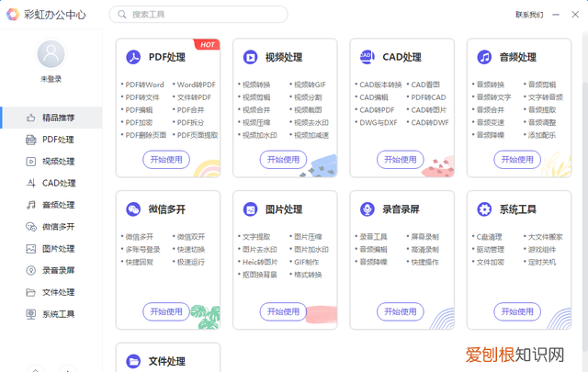Viewport: 588px width, 372px height.
Task: Click the PDF处理 card icon
Action: pos(133,57)
